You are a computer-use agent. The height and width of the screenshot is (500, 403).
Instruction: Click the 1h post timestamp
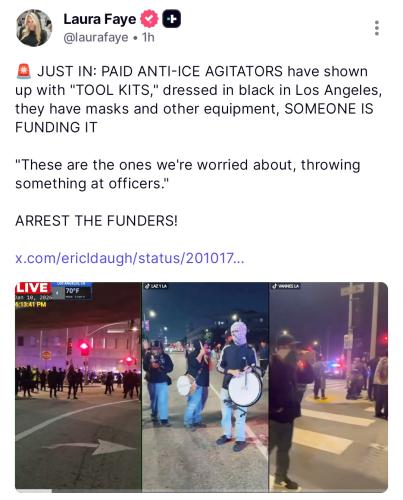[148, 37]
